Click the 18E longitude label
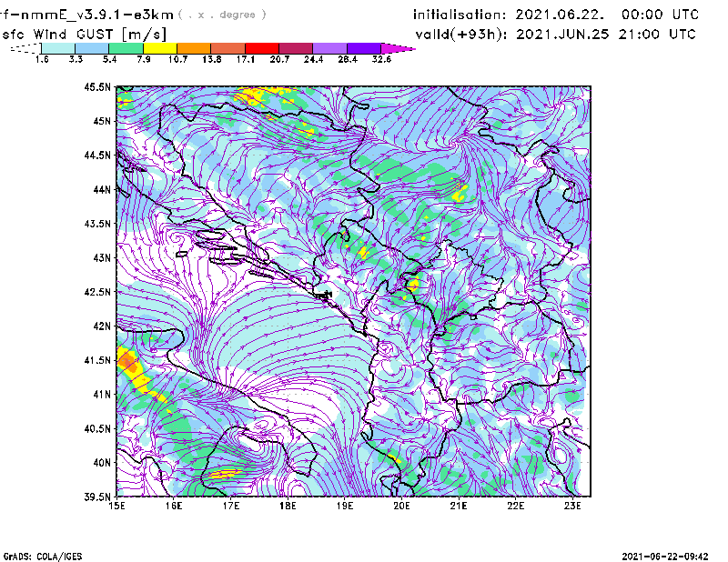The width and height of the screenshot is (728, 562). (288, 506)
